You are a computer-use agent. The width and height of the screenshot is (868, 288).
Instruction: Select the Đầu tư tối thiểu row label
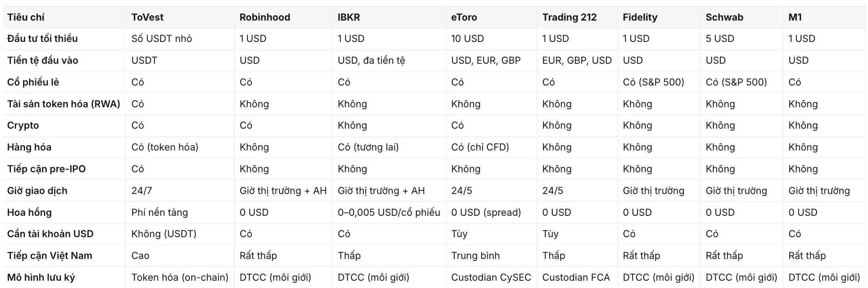coord(42,39)
